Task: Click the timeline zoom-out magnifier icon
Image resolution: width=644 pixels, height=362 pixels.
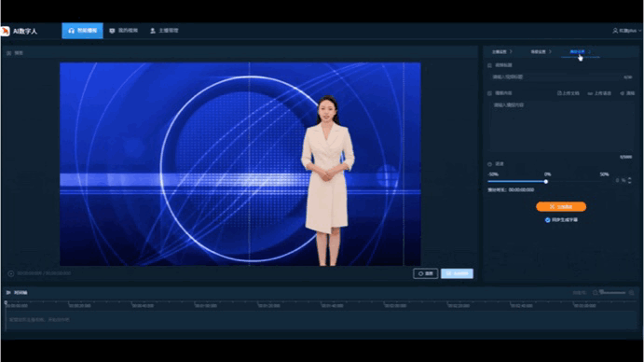Action: 596,293
